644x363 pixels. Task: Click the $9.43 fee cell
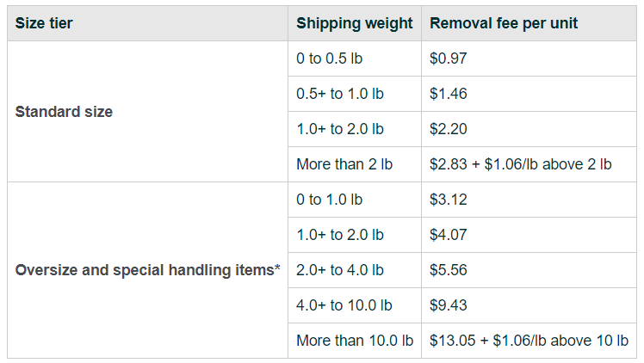click(x=449, y=305)
